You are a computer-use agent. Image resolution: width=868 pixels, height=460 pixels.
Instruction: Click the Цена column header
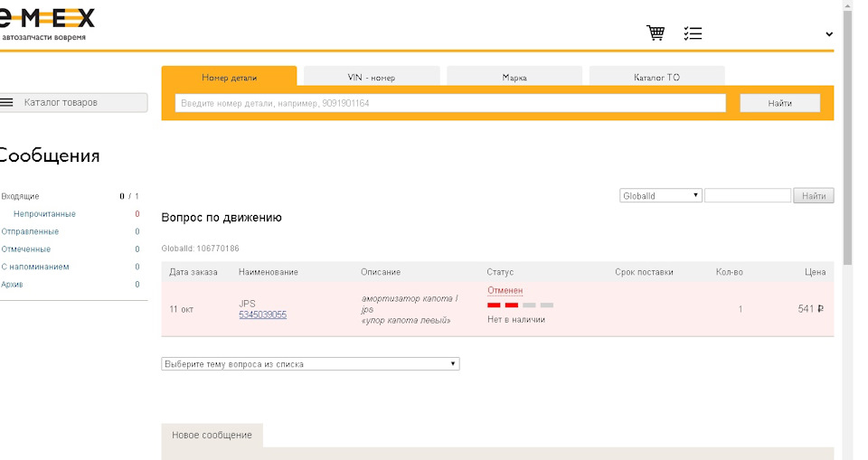[x=816, y=272]
